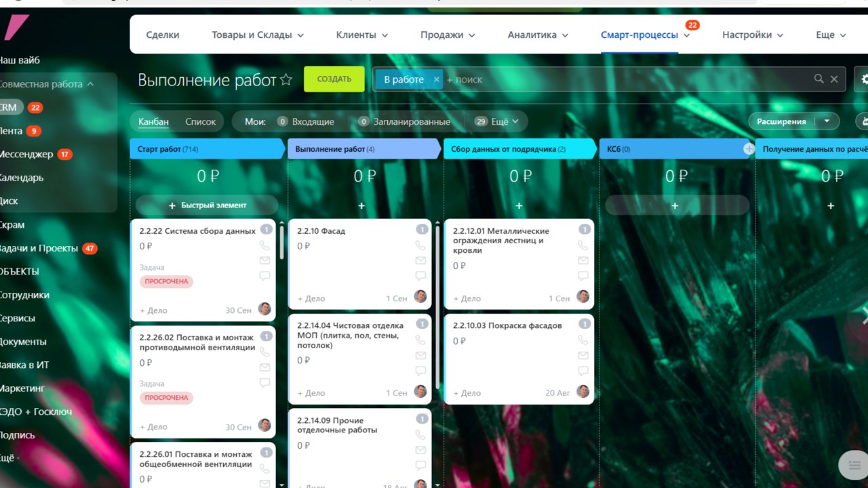Click '+ Дело' on 2.2.10 Фасад card
This screenshot has width=868, height=488.
(x=311, y=298)
